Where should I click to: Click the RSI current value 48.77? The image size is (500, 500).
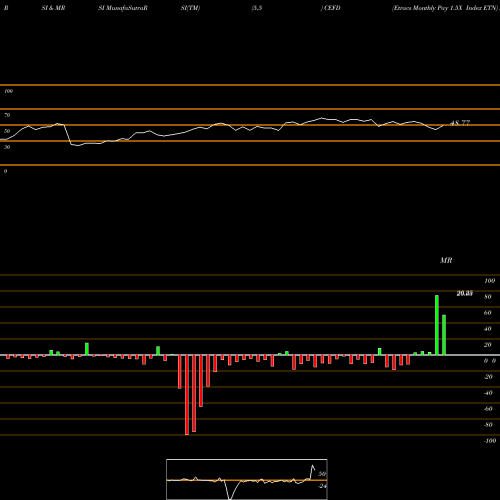460,123
